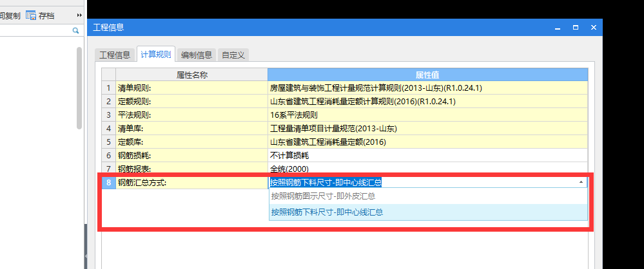
Task: Click the 属性名称 column header
Action: (191, 75)
